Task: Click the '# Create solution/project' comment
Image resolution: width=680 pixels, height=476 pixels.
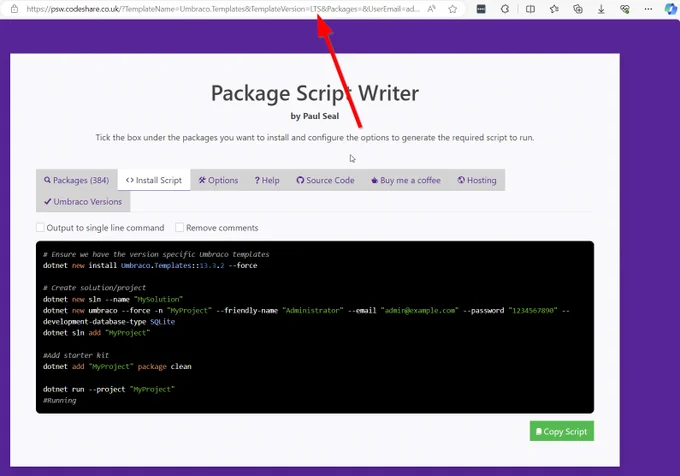Action: [x=95, y=287]
